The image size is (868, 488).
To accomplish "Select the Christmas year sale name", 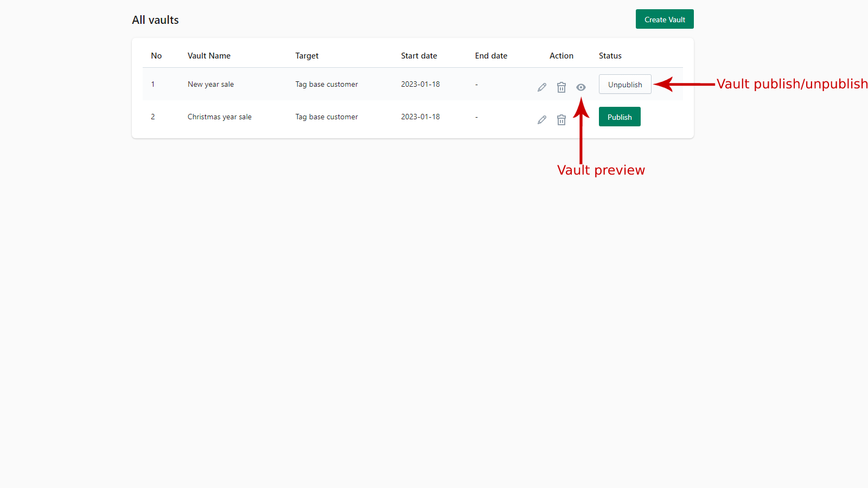I will click(x=220, y=117).
